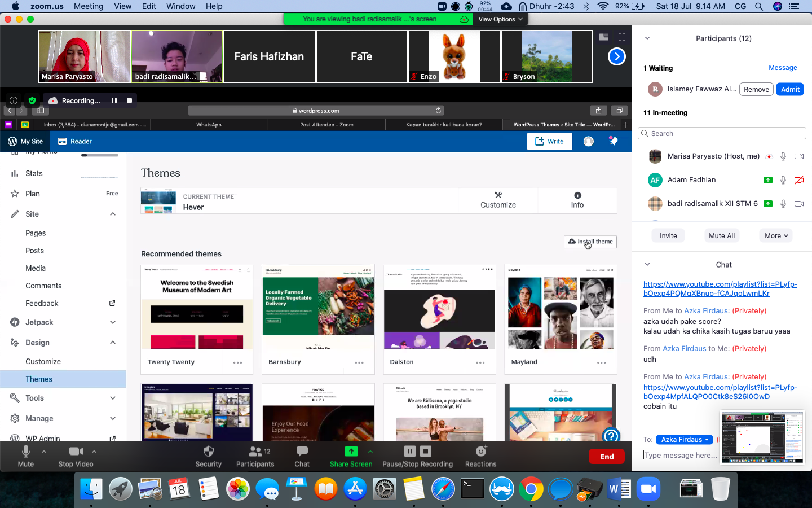This screenshot has width=812, height=508.
Task: Open Barnsbury theme options ellipsis
Action: tap(359, 362)
